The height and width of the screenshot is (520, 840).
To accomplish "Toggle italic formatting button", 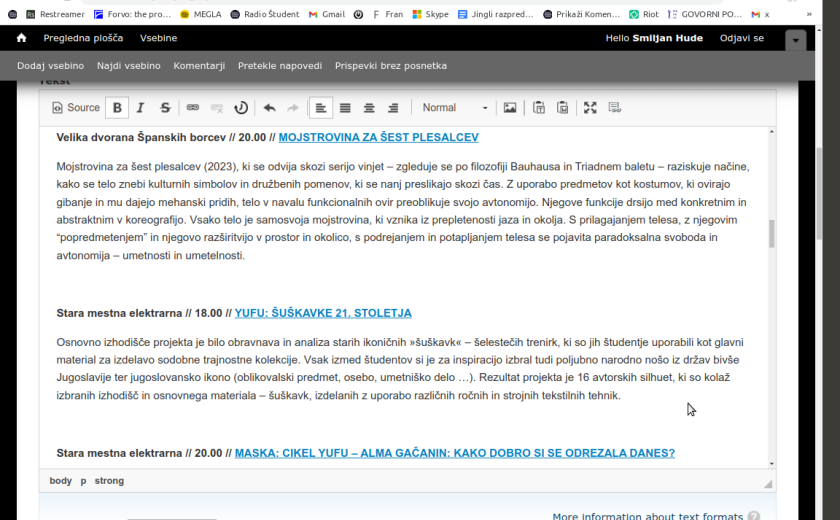I will (x=141, y=108).
